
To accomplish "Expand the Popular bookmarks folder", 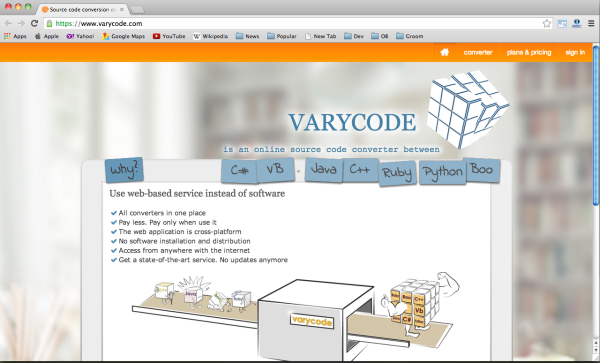I will click(282, 36).
